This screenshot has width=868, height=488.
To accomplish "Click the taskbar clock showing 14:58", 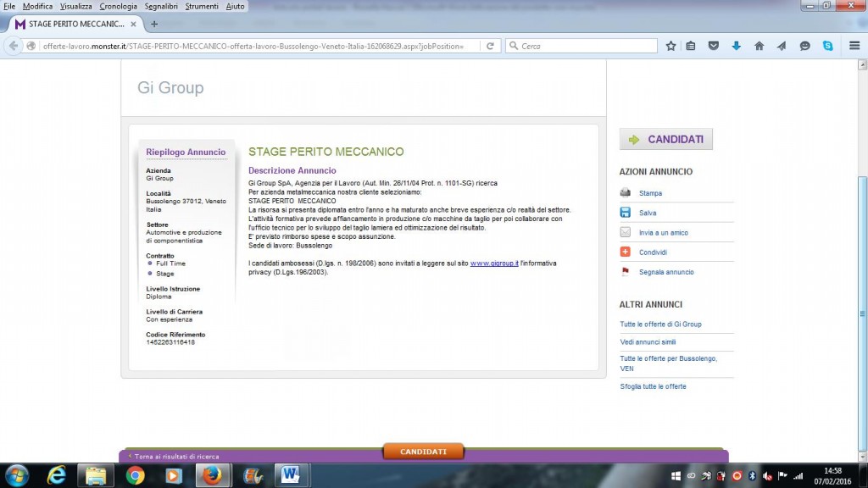I will (832, 476).
